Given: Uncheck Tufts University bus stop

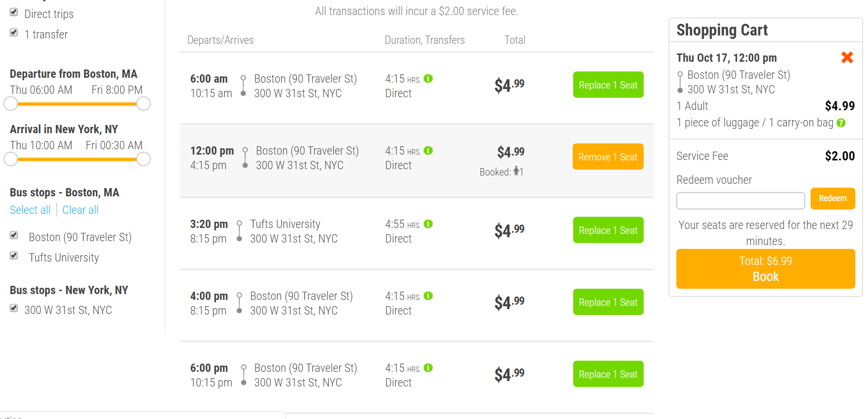Looking at the screenshot, I should [14, 256].
